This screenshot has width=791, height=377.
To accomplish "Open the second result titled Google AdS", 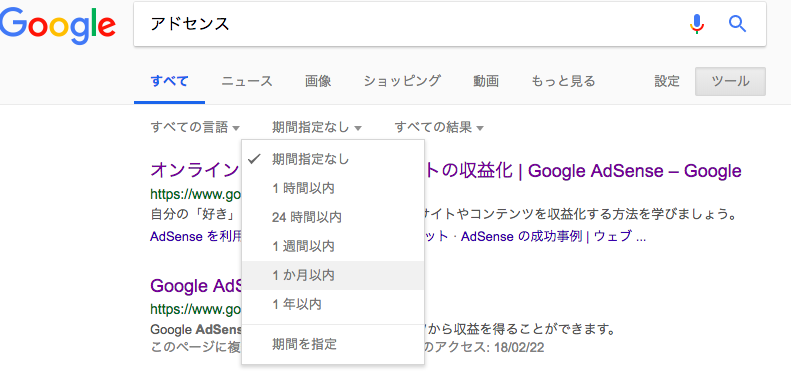I will click(x=196, y=286).
